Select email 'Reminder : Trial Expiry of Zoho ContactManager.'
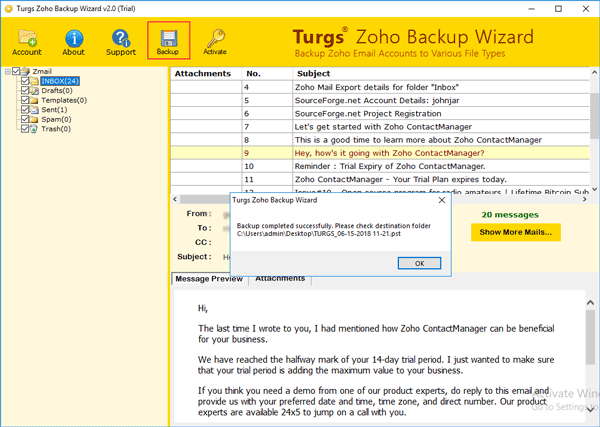Viewport: 600px width, 427px height. (x=380, y=166)
